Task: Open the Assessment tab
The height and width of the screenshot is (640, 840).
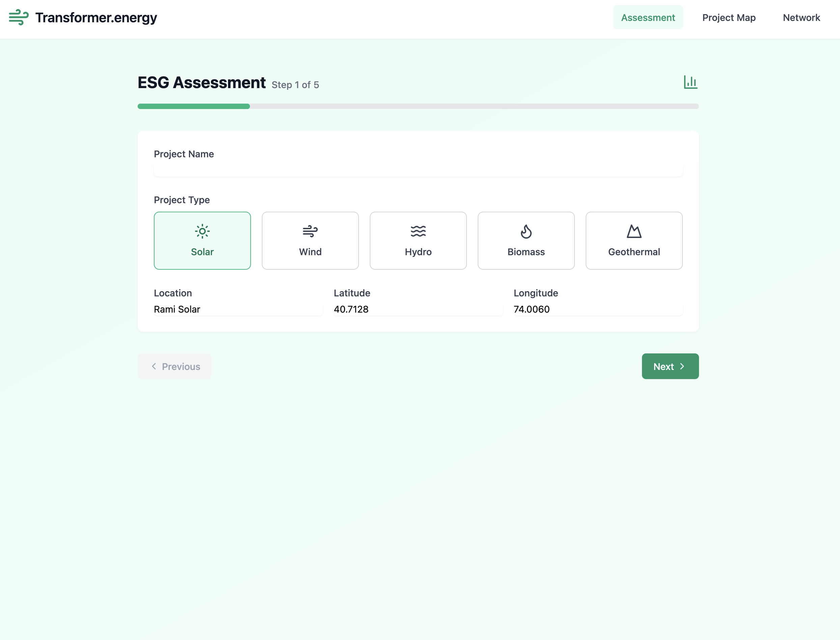Action: pos(648,18)
